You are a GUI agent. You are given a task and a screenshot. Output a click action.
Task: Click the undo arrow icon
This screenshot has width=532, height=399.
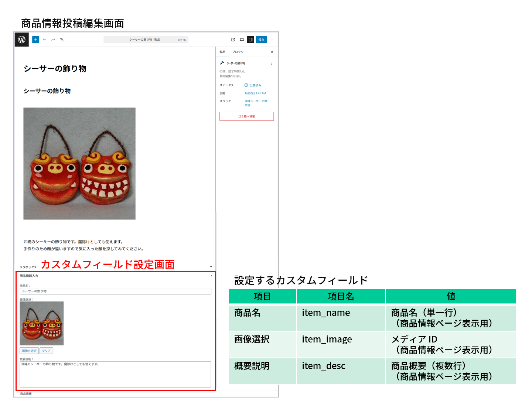point(44,40)
